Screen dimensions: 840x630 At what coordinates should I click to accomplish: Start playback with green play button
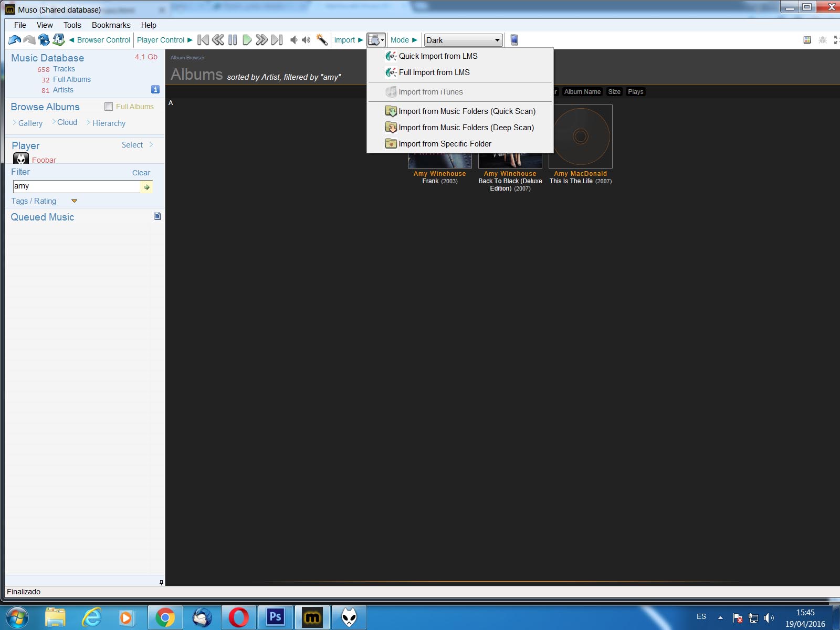(247, 40)
